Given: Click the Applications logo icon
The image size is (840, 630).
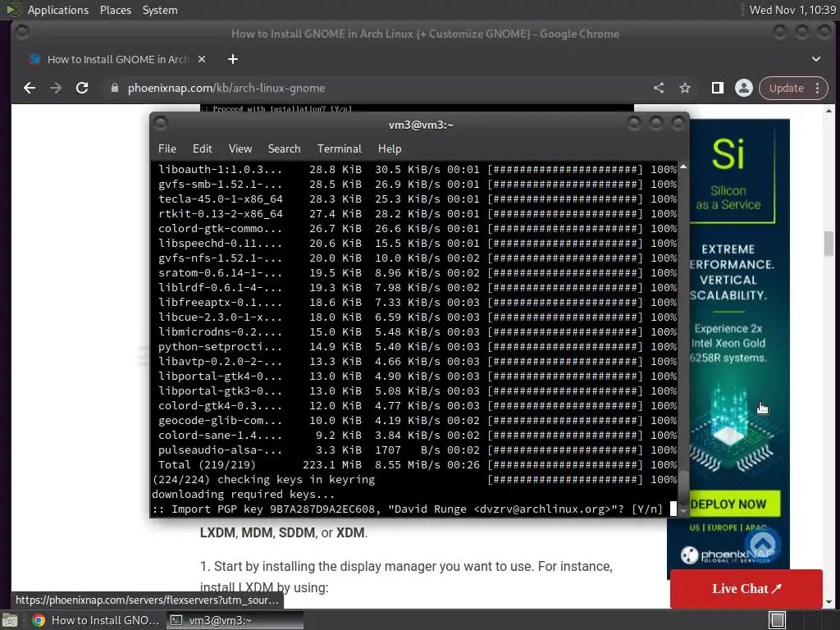Looking at the screenshot, I should click(x=15, y=10).
